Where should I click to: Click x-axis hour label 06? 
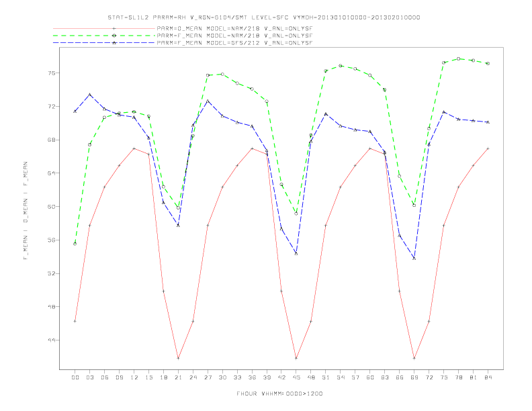coord(105,377)
